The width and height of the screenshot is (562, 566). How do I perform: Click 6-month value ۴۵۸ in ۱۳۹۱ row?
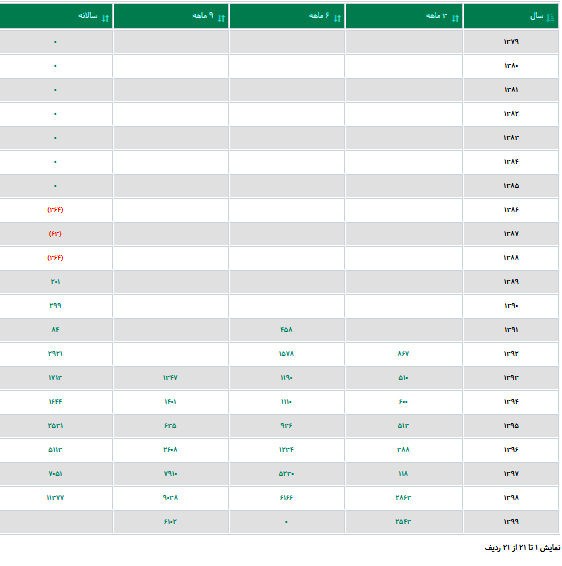click(287, 329)
